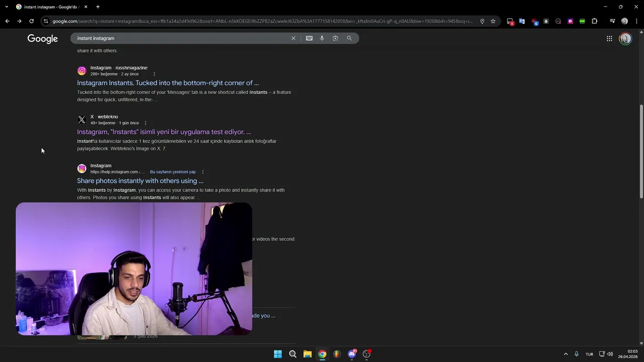Go back to previous page
Screen dimensions: 644x362
click(7, 21)
